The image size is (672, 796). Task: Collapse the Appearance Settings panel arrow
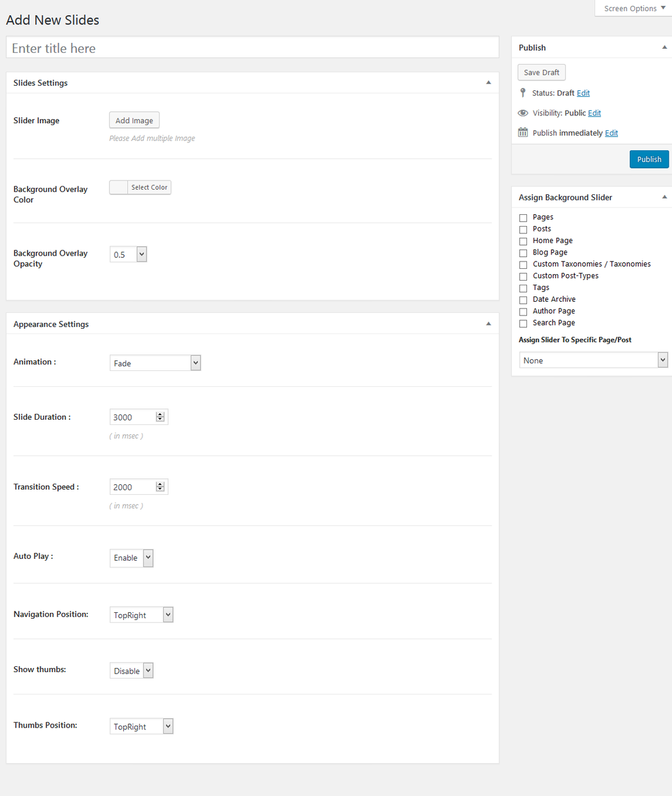[x=488, y=324]
